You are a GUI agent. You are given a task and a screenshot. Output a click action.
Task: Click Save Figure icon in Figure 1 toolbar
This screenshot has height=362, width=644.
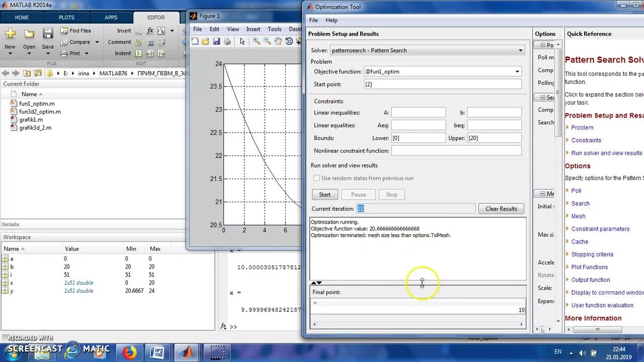216,41
